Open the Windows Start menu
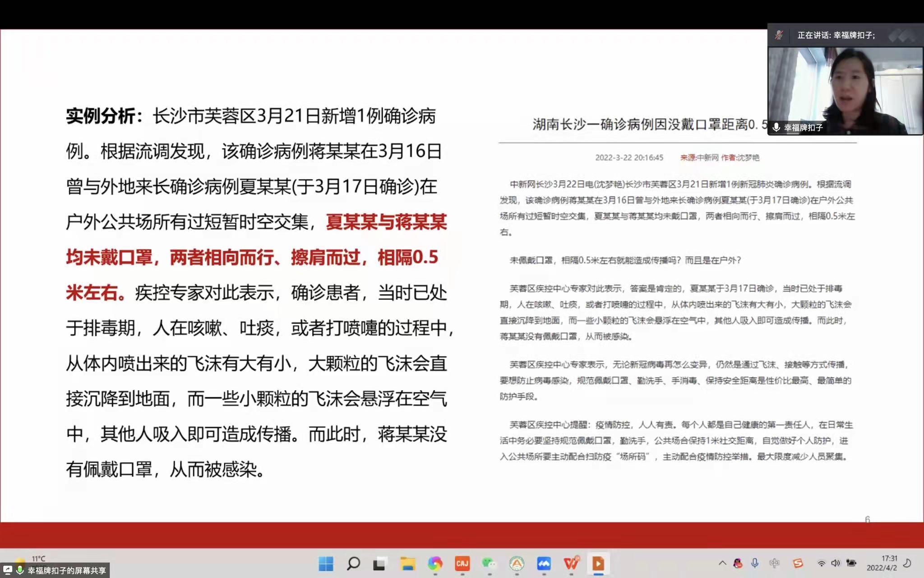924x578 pixels. pos(326,563)
